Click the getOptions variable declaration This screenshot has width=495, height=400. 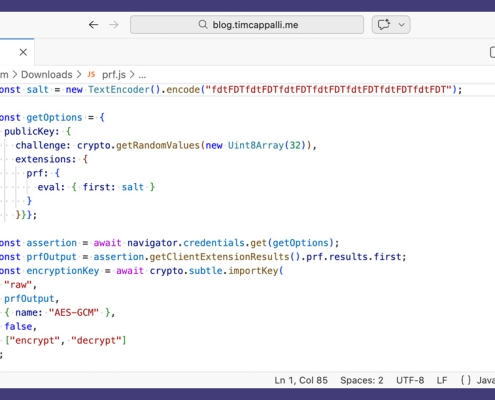54,118
